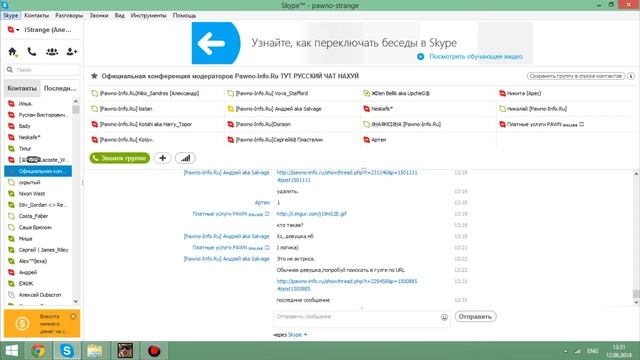
Task: Open Chrome from the taskbar
Action: pos(39,351)
